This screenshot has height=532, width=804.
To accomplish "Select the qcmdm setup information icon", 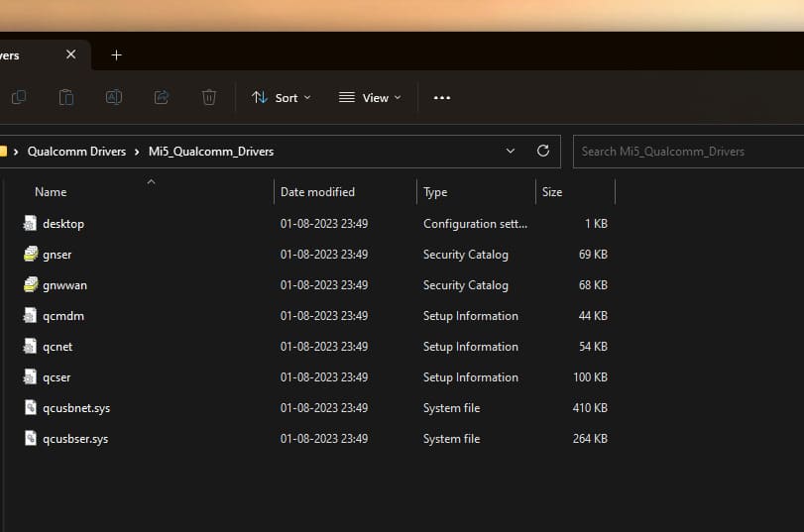I will click(31, 315).
